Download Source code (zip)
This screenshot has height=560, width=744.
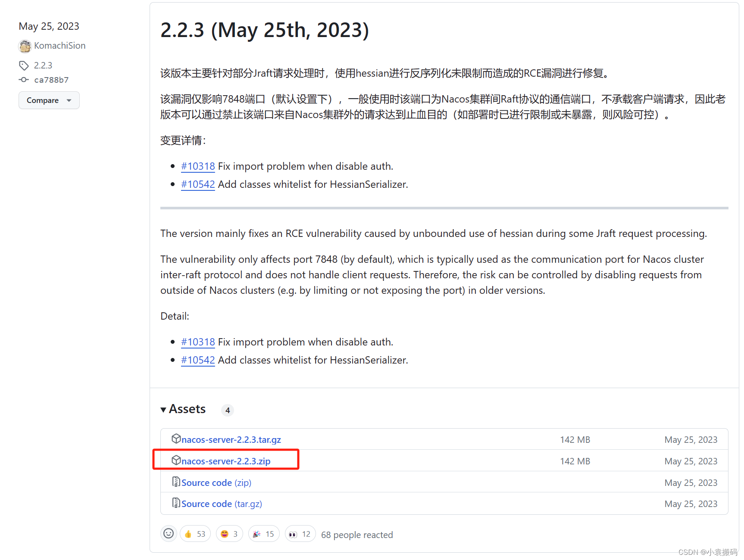click(216, 482)
